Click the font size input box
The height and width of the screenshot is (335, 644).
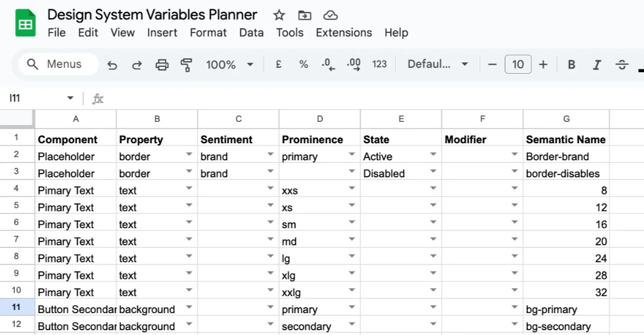[518, 65]
